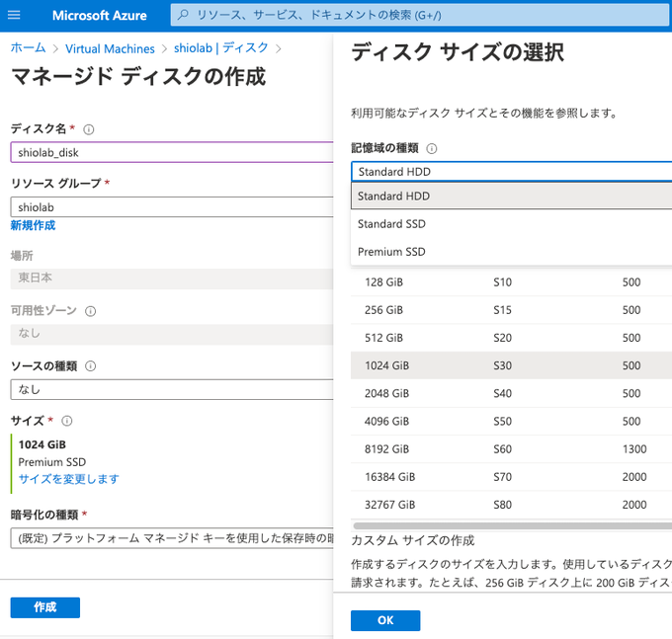The image size is (672, 639).
Task: Open the disabled 場所 dropdown showing 東日本
Action: pos(172,279)
